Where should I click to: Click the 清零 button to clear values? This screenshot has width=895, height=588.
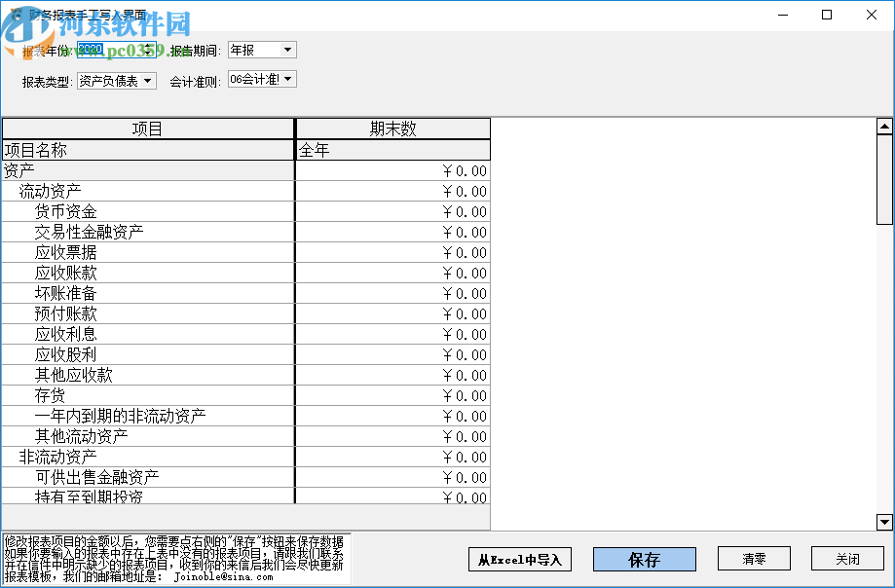click(754, 559)
